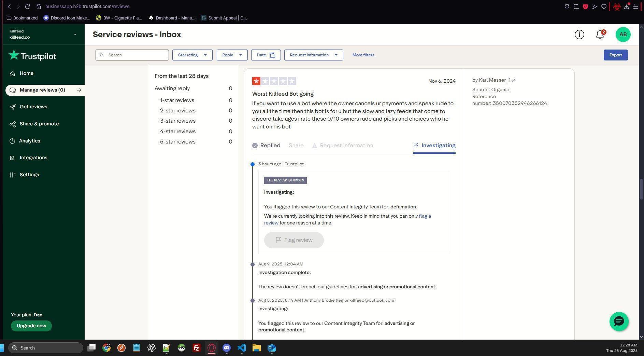Open the Date calendar filter

(266, 55)
